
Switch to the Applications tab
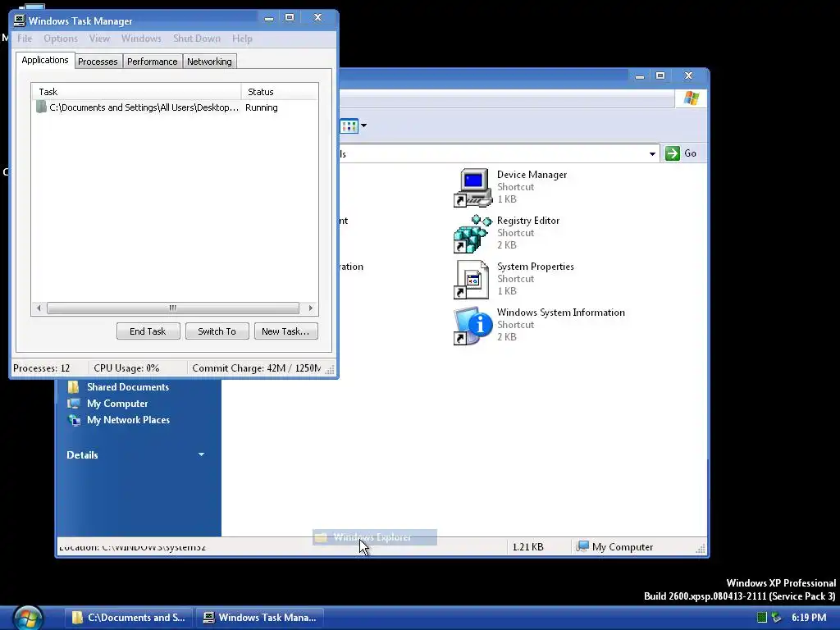pos(45,60)
